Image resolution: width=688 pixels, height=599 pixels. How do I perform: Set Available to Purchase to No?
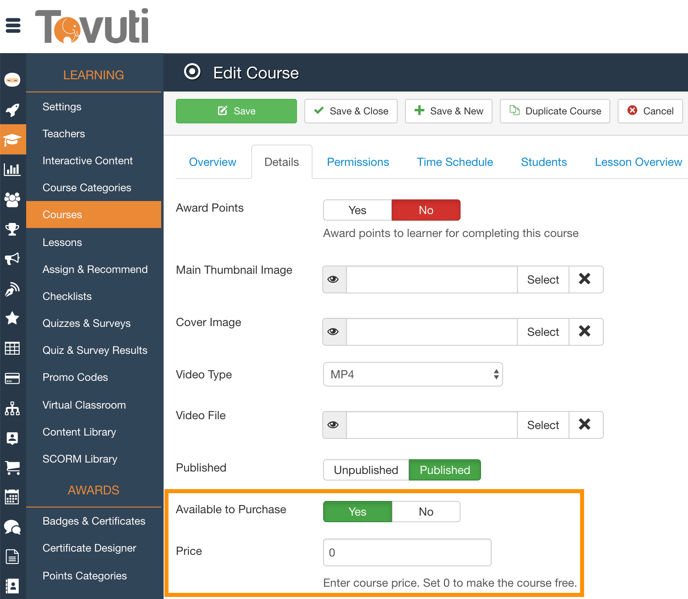tap(426, 512)
